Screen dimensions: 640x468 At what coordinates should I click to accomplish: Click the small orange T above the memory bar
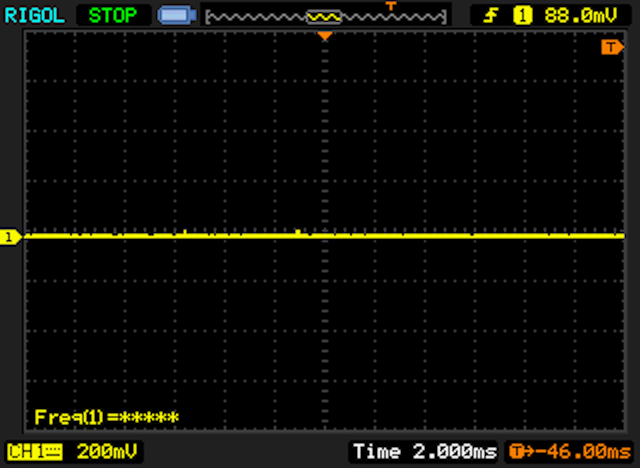pos(391,6)
